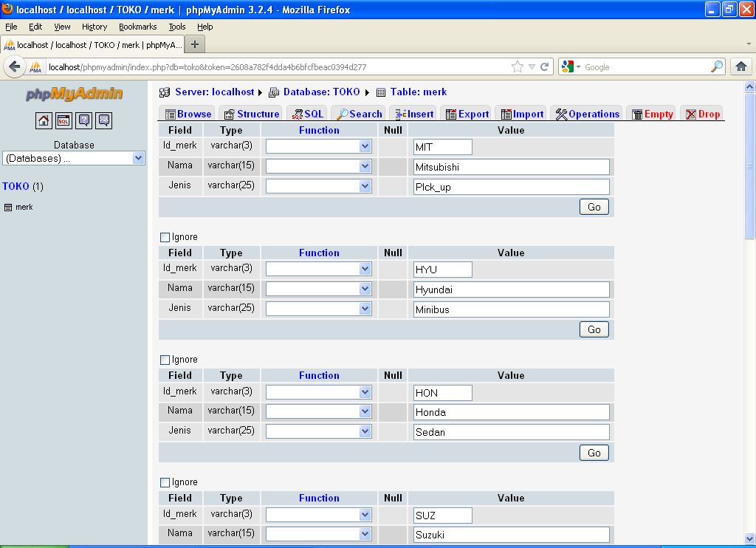The image size is (756, 548).
Task: Click the search magnifier in Google box
Action: click(716, 66)
